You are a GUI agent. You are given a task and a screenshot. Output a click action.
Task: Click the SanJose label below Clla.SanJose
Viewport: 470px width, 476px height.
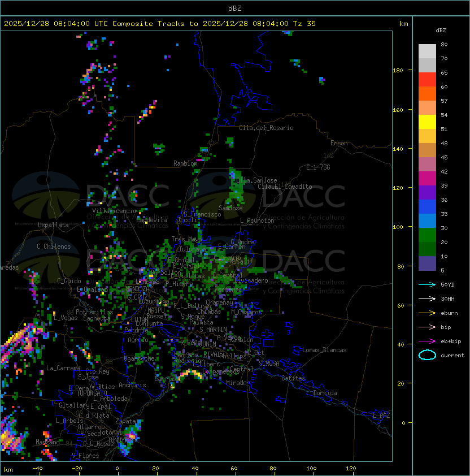(x=230, y=208)
